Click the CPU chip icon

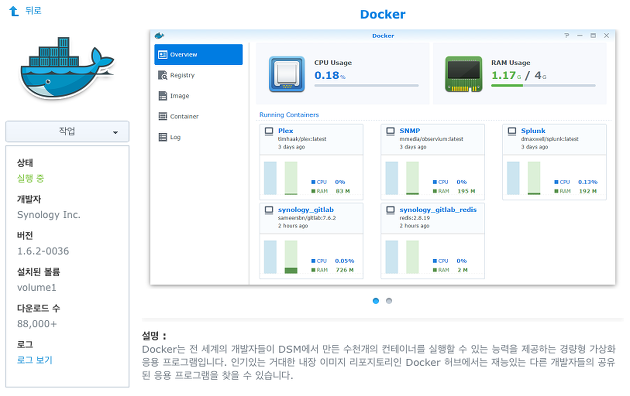[x=286, y=74]
